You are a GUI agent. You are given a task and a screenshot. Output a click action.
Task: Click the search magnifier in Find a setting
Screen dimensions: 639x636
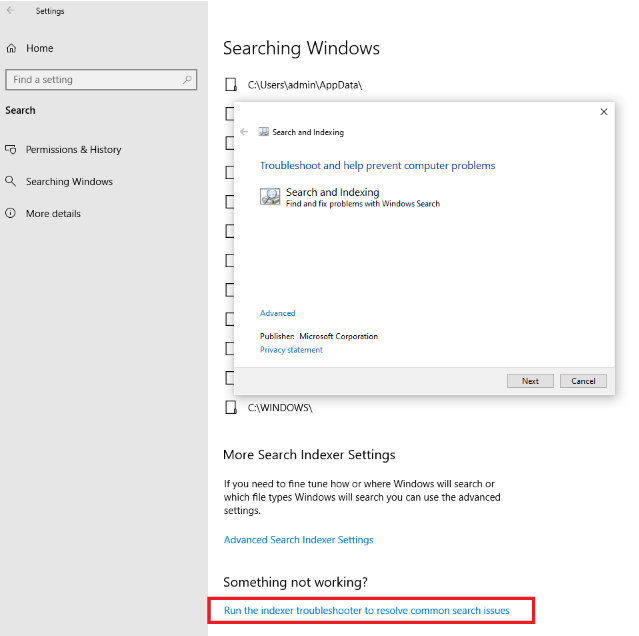(187, 79)
